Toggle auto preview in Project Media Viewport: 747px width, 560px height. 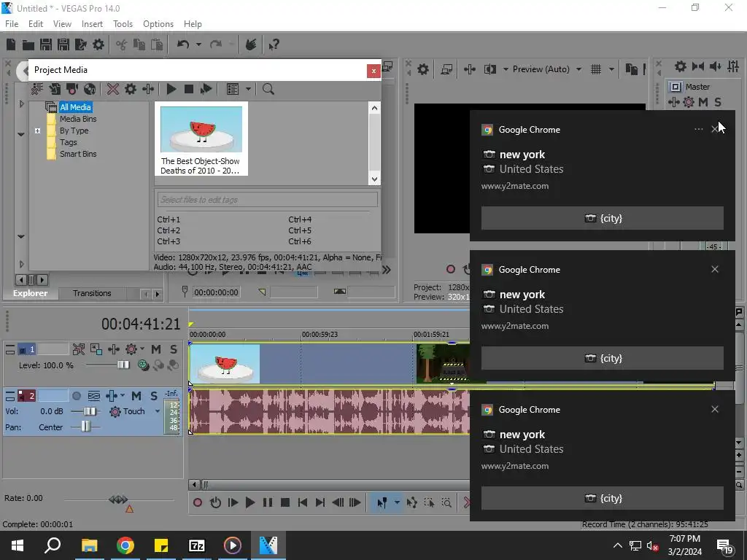(206, 89)
